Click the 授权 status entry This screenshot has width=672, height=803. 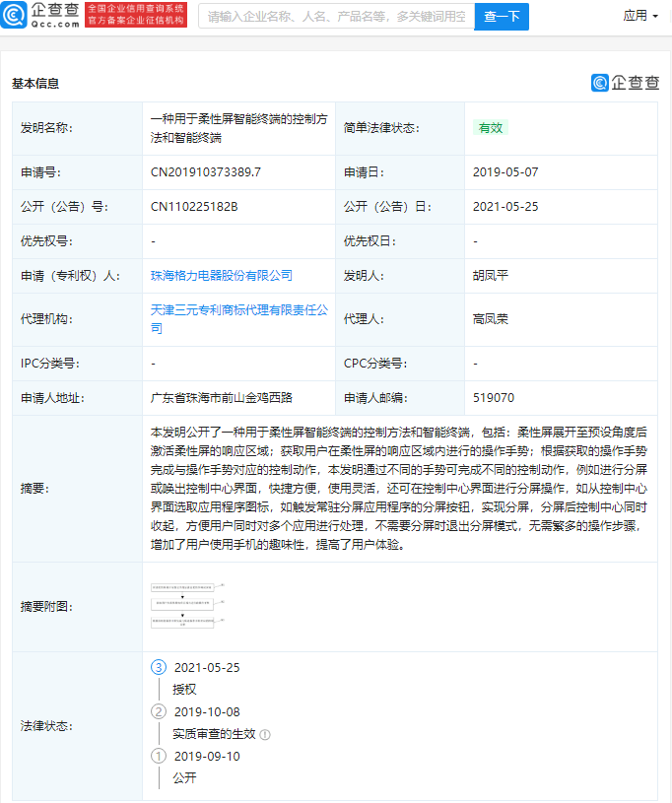coord(184,690)
